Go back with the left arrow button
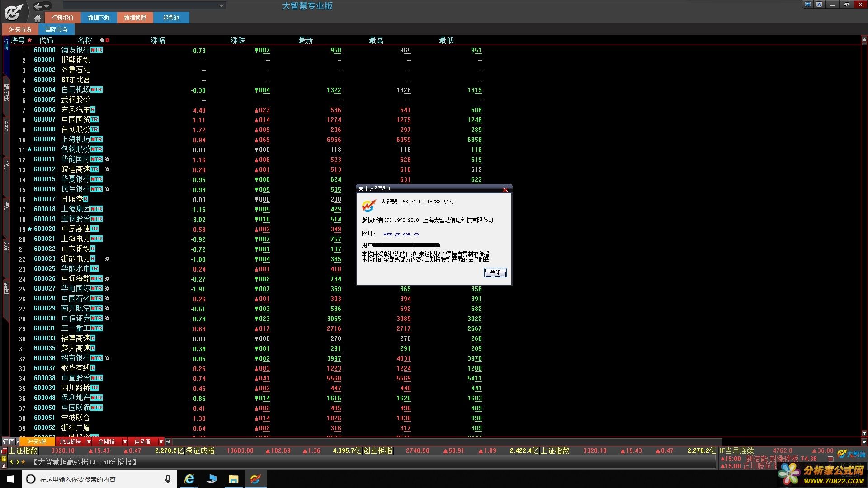868x488 pixels. point(38,6)
